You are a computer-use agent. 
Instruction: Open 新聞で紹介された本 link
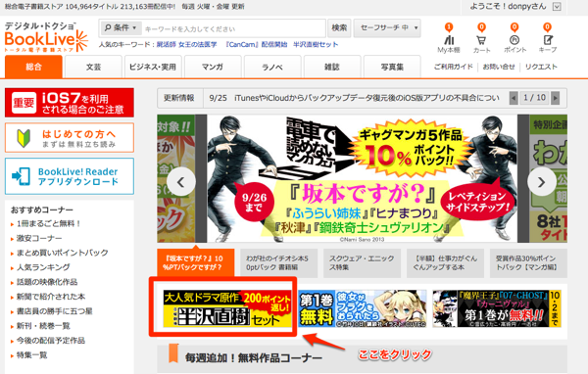click(x=51, y=297)
